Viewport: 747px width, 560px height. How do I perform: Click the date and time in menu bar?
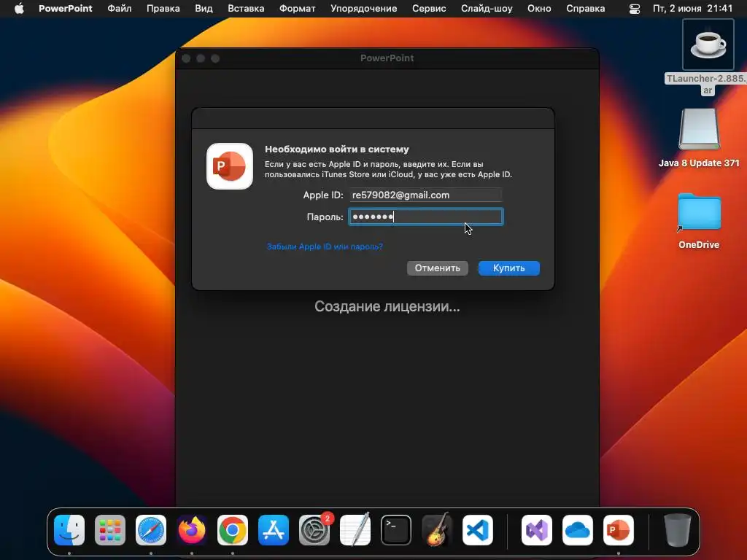pyautogui.click(x=693, y=9)
